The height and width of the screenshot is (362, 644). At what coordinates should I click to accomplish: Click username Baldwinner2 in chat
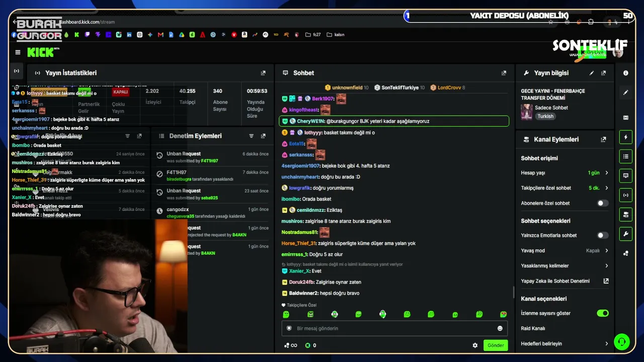(x=303, y=293)
